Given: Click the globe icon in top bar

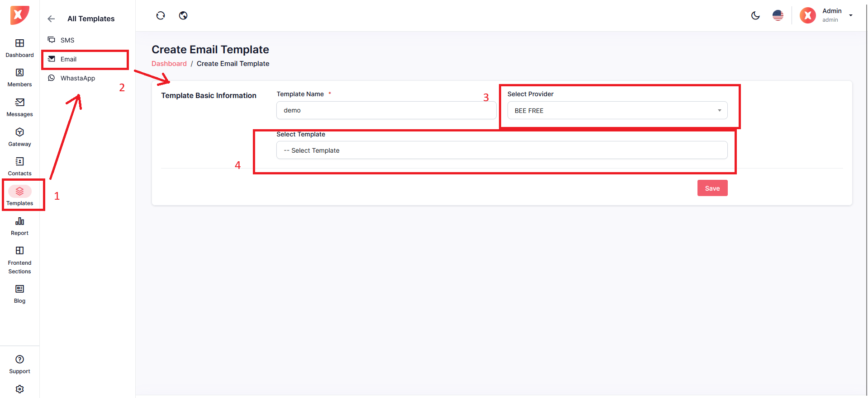Looking at the screenshot, I should coord(183,16).
